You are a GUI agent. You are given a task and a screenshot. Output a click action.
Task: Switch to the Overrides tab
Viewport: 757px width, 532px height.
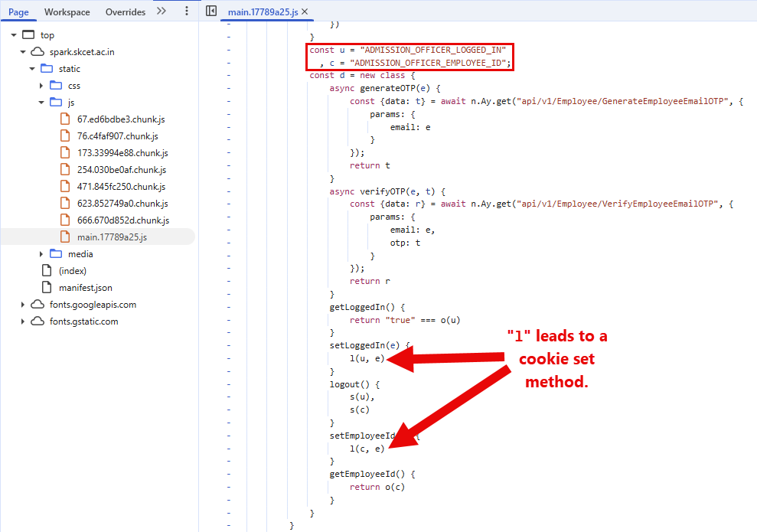(x=125, y=12)
